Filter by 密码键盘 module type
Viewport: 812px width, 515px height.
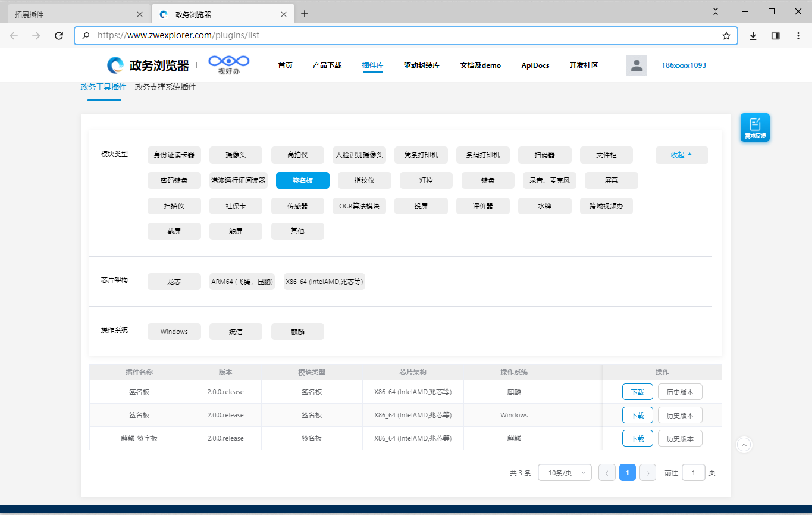[174, 180]
